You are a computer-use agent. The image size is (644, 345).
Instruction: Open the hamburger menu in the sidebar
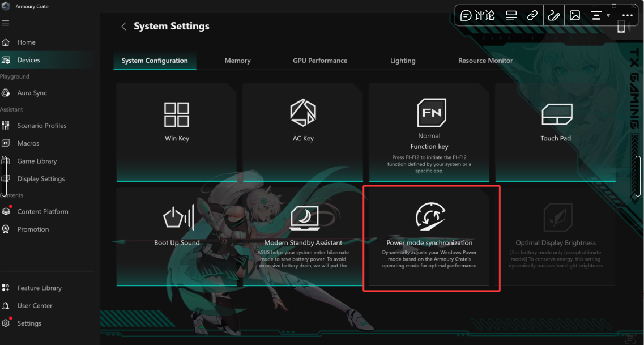click(5, 23)
